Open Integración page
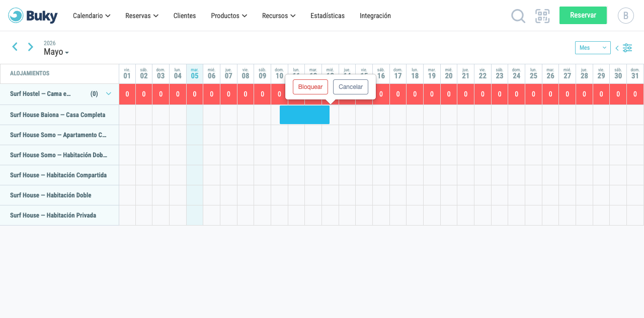 (375, 16)
